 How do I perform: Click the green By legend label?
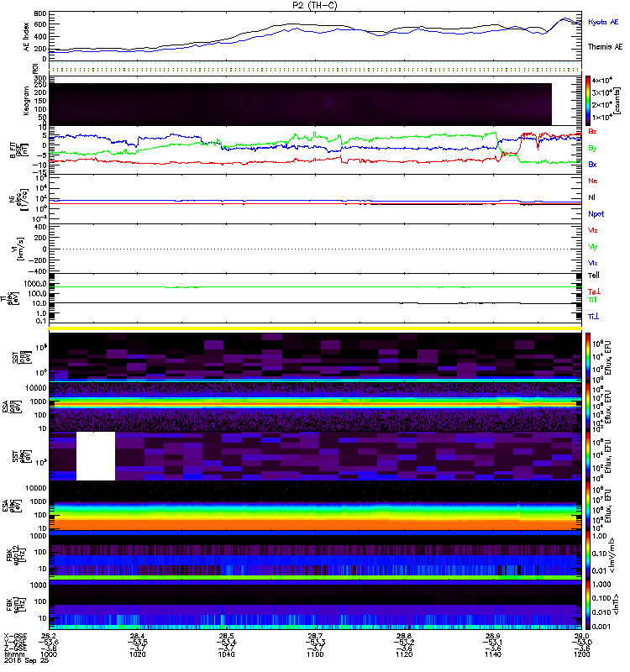pos(592,149)
